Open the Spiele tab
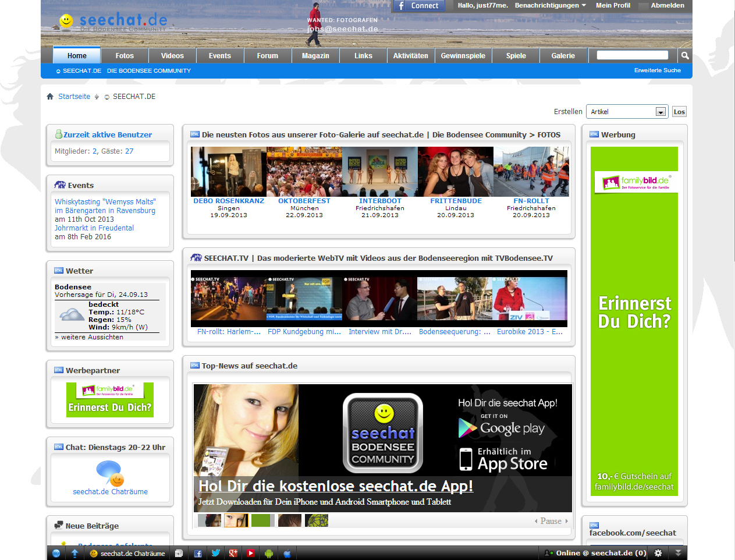Image resolution: width=735 pixels, height=560 pixels. (x=516, y=56)
